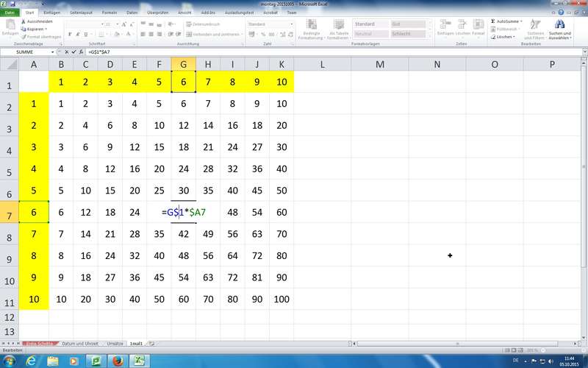
Task: Open the insert function fx dialog
Action: (81, 52)
